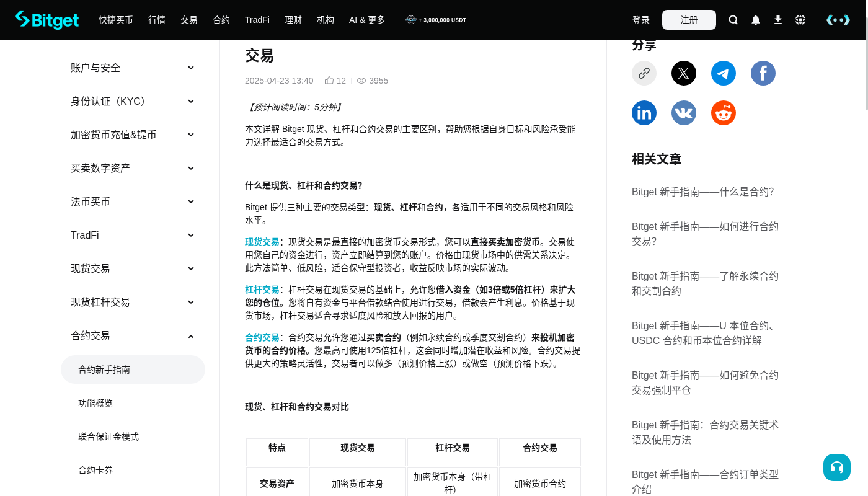Click 现货交易 link in article
868x496 pixels.
(262, 242)
